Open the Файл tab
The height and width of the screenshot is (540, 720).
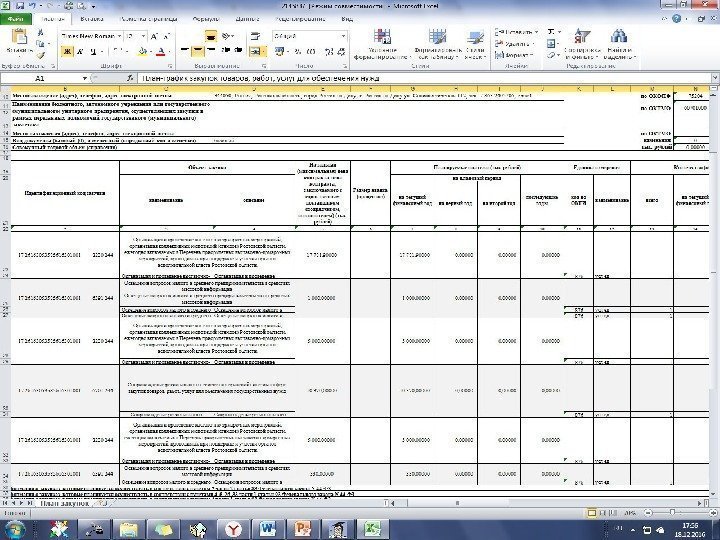click(x=15, y=19)
